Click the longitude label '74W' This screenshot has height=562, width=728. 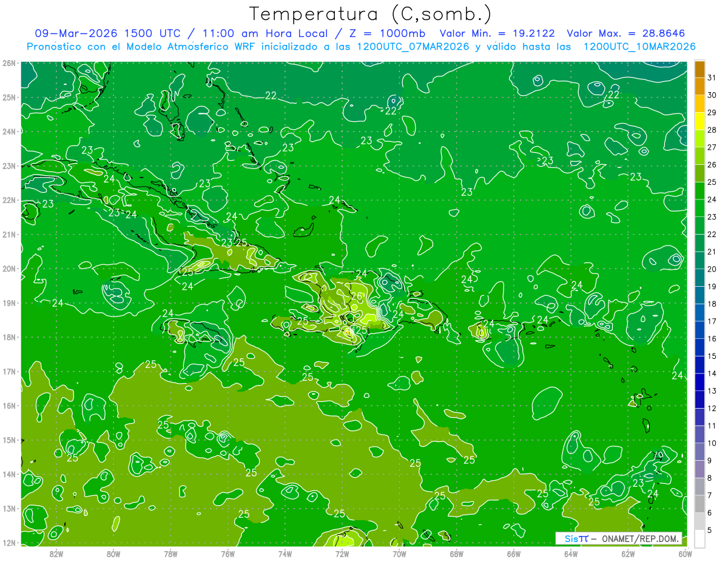(285, 553)
